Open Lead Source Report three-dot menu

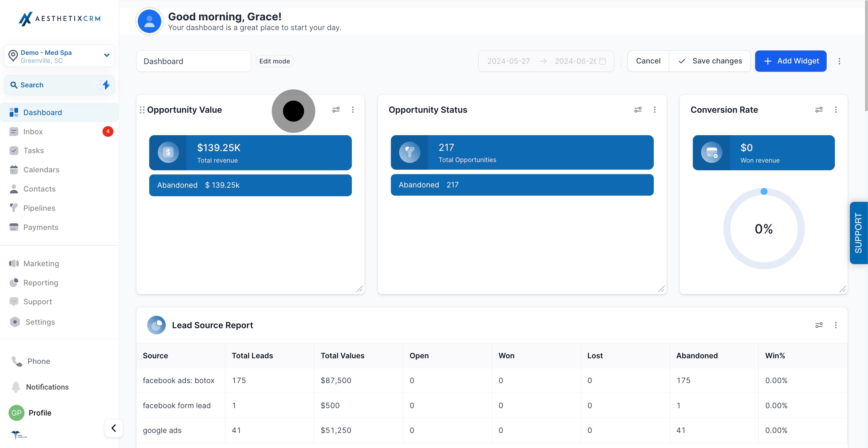836,325
